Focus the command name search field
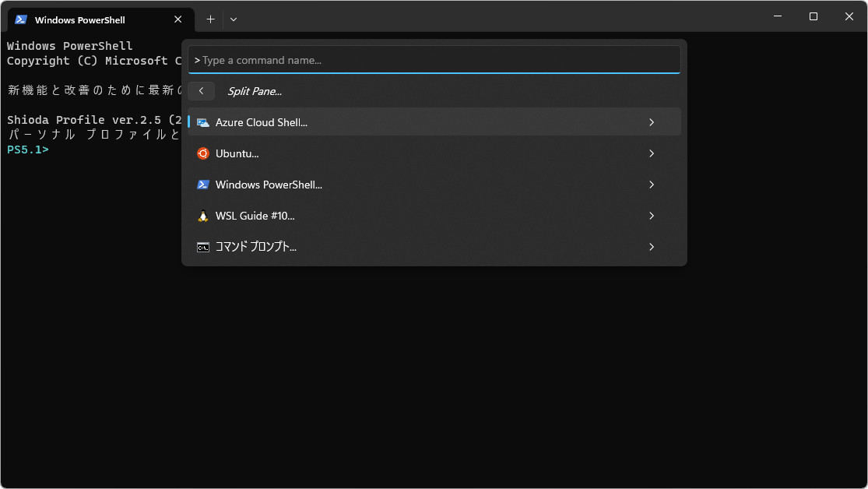Screen dimensions: 868x489 click(x=434, y=60)
